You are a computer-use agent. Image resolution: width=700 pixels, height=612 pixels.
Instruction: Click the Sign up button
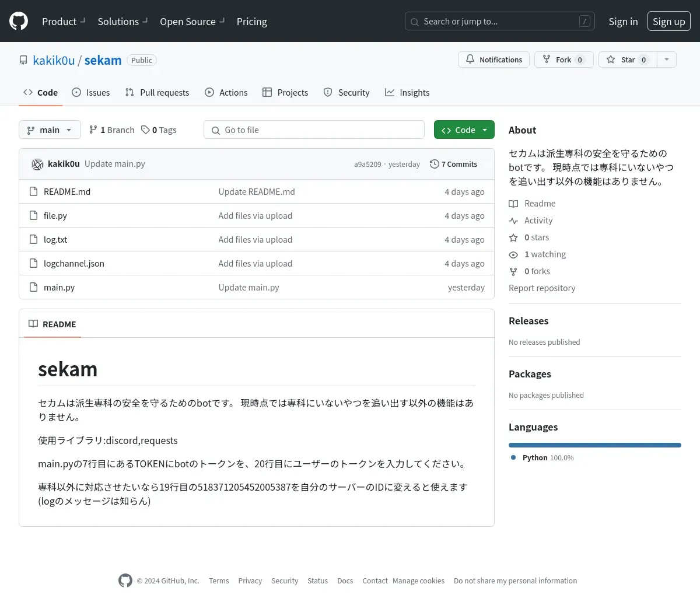pos(669,22)
